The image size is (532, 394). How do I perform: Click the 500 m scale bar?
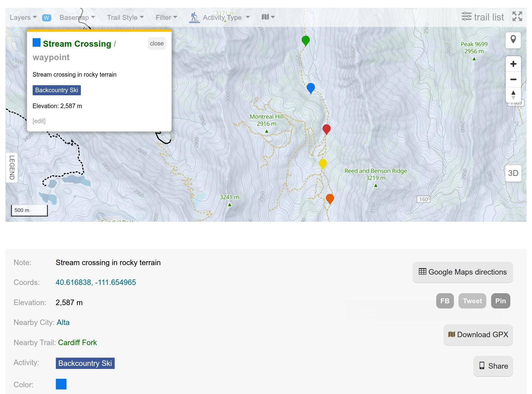tap(29, 210)
